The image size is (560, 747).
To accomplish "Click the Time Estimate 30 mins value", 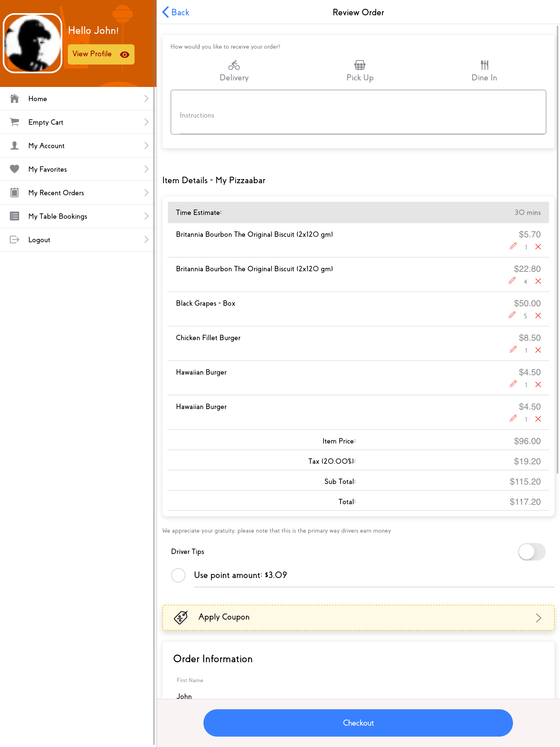I will [527, 212].
